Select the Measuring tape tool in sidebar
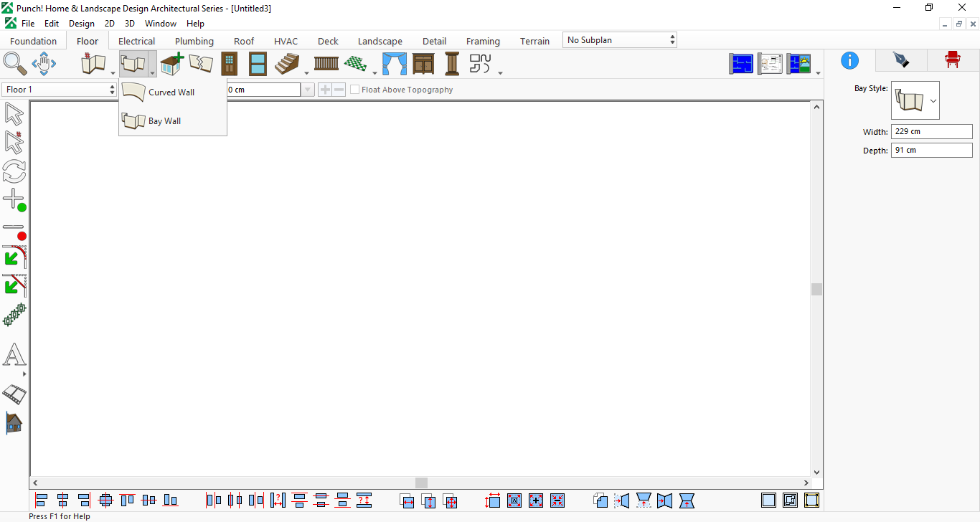The height and width of the screenshot is (522, 980). tap(14, 394)
